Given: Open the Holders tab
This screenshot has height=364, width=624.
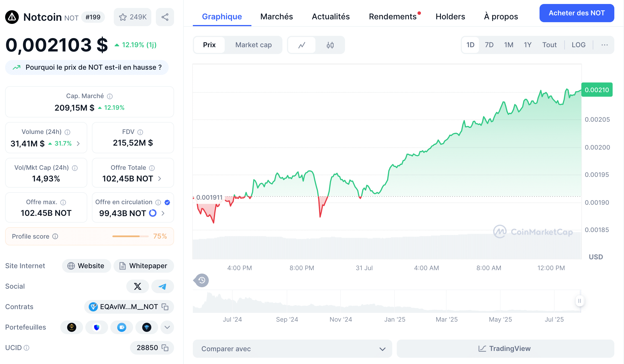Looking at the screenshot, I should (450, 16).
